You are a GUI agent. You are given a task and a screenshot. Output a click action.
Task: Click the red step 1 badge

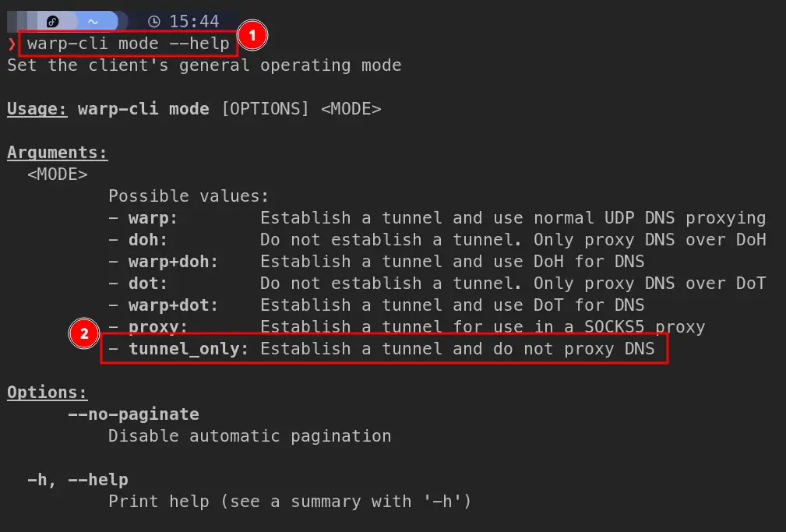point(252,35)
